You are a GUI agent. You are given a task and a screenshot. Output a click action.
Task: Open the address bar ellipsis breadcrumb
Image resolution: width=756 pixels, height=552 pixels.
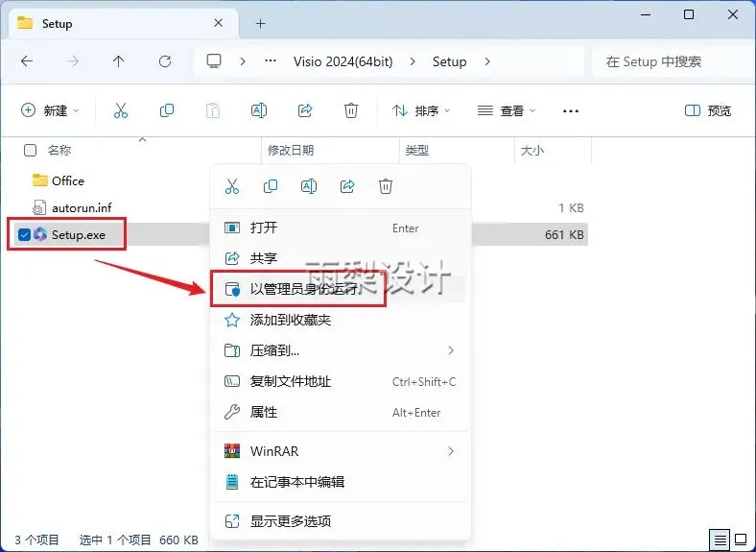tap(271, 61)
